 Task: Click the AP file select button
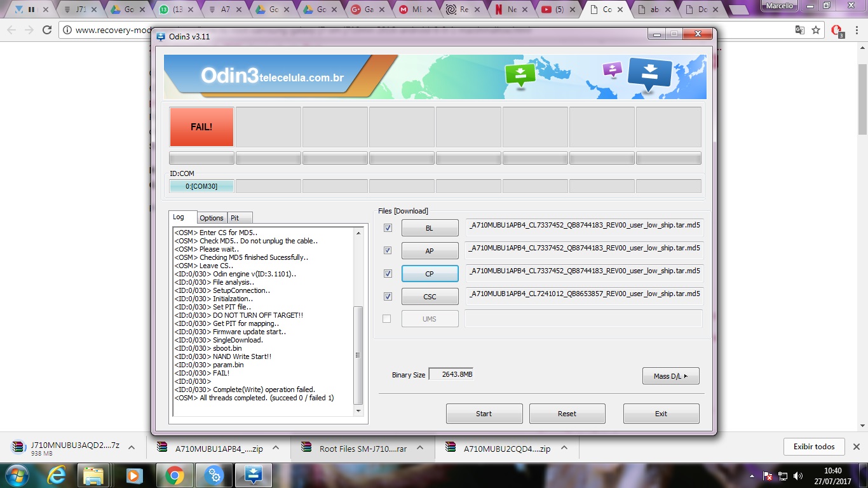tap(430, 251)
